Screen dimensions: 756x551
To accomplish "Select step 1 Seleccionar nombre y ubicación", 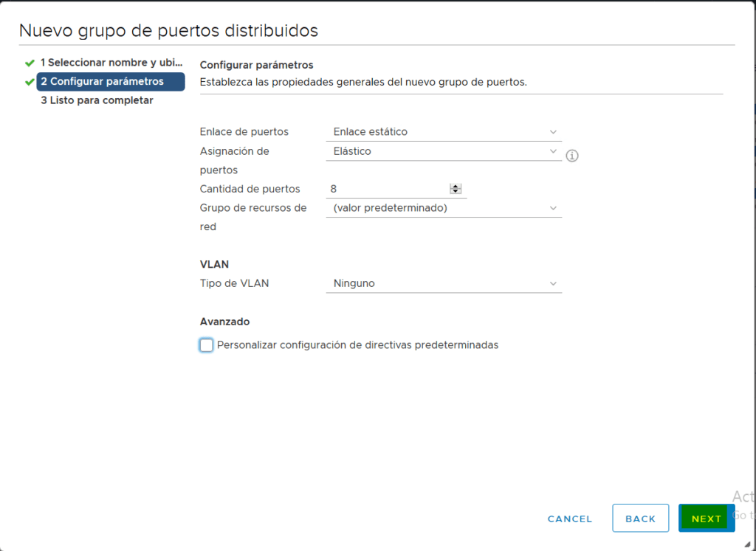I will coord(111,63).
